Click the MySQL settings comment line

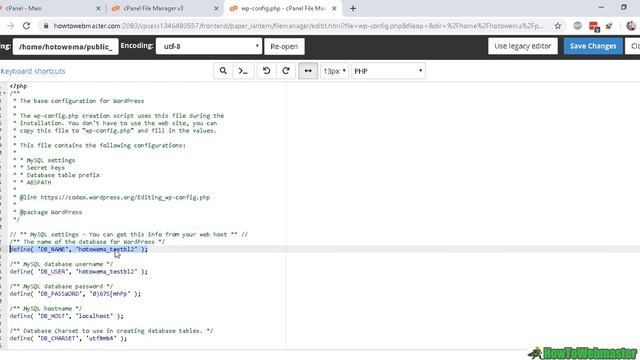point(129,235)
